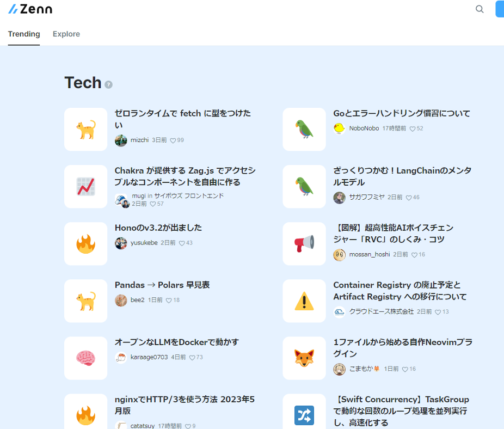
Task: Switch to the Explore tab
Action: tap(66, 34)
